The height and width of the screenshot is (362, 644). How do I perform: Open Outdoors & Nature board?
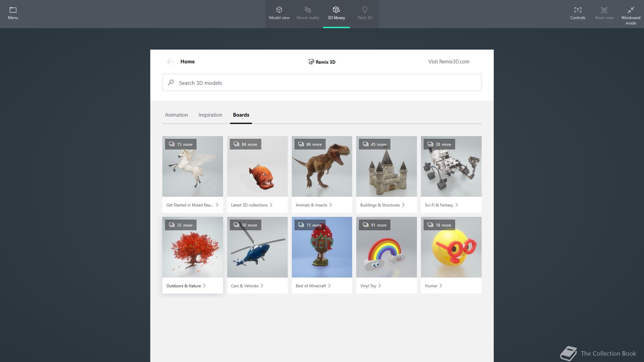coord(193,286)
